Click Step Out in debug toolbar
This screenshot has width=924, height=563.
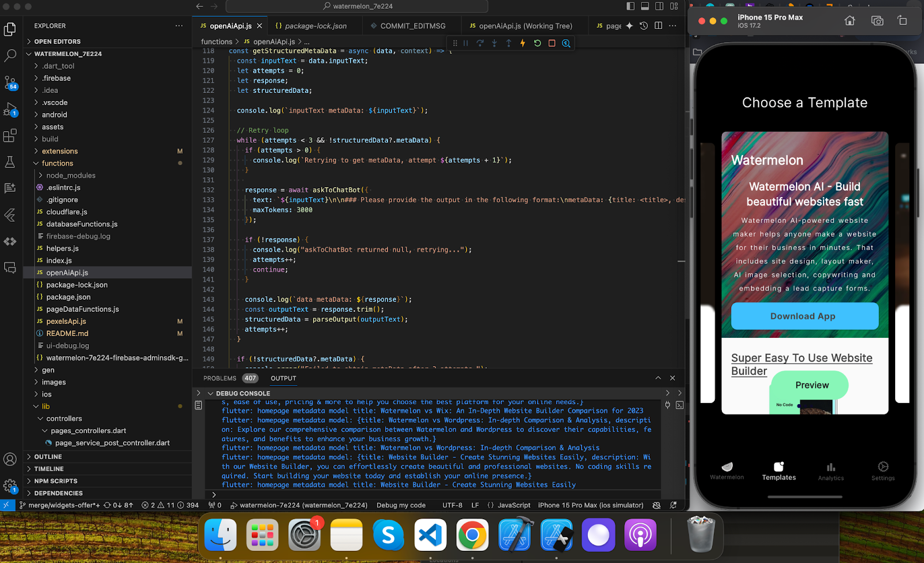click(509, 43)
